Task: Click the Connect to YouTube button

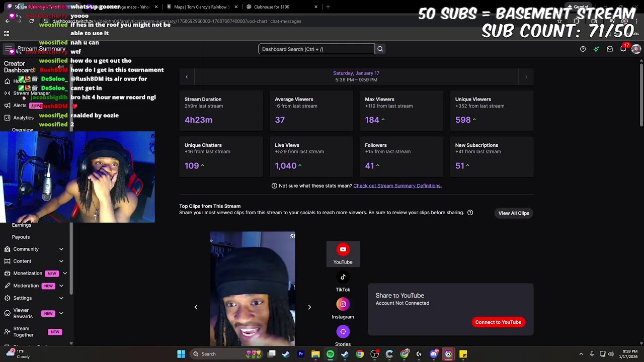Action: coord(498,322)
